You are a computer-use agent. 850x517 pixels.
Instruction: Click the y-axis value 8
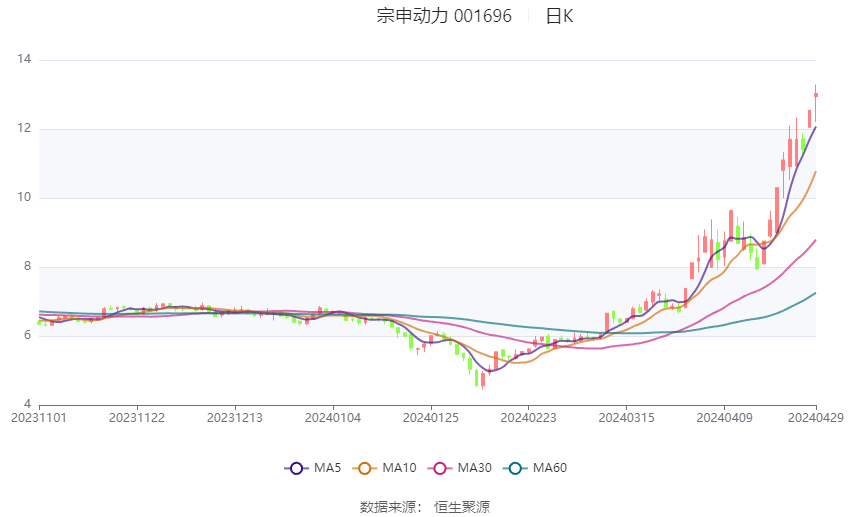[x=28, y=266]
